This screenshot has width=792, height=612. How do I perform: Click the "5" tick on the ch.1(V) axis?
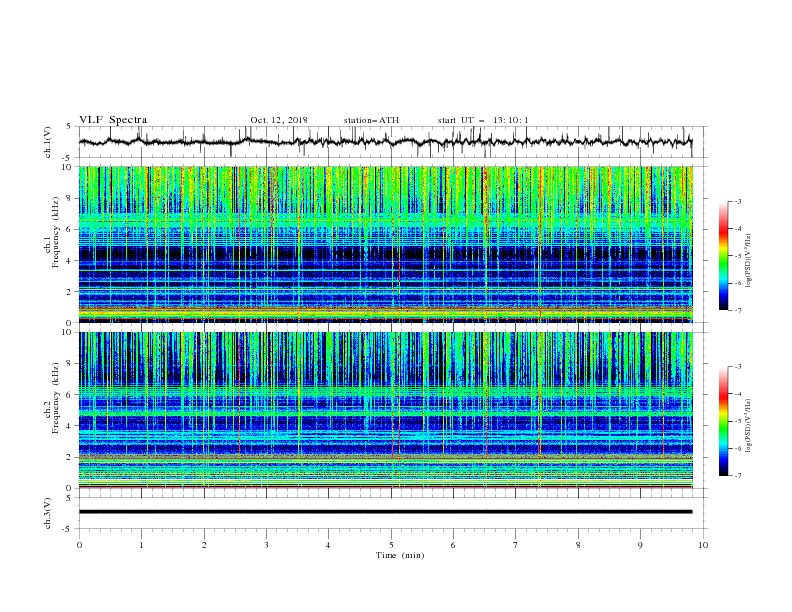[69, 127]
